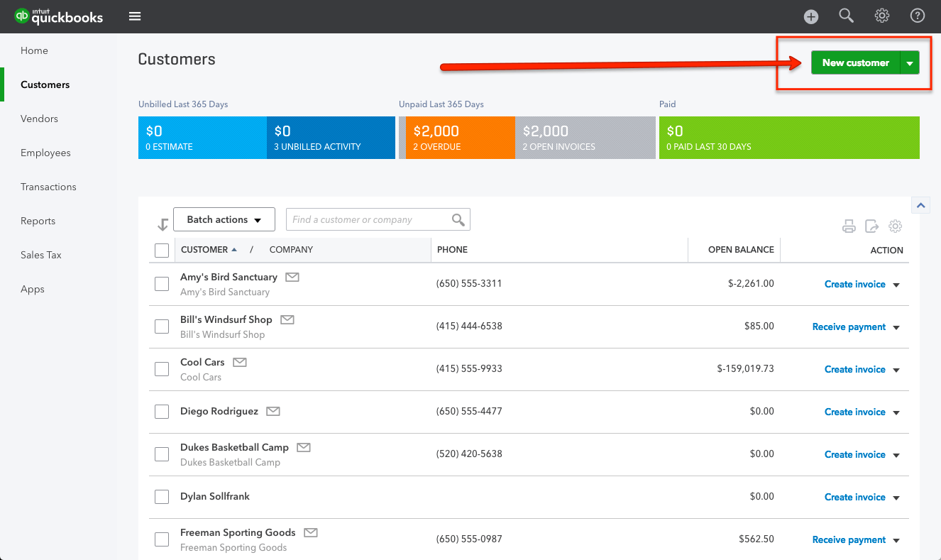The image size is (941, 560).
Task: Print the customer list
Action: coord(849,226)
